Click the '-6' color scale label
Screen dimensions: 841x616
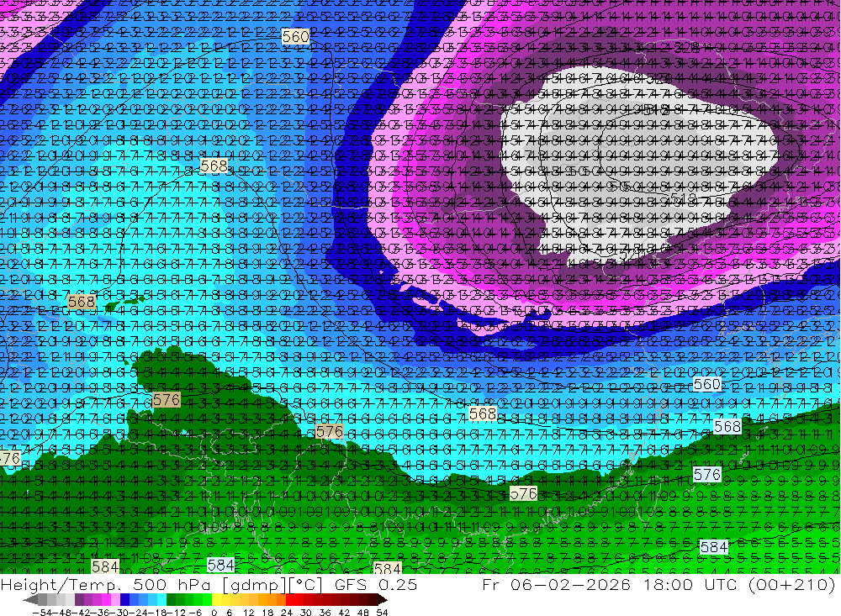point(195,613)
